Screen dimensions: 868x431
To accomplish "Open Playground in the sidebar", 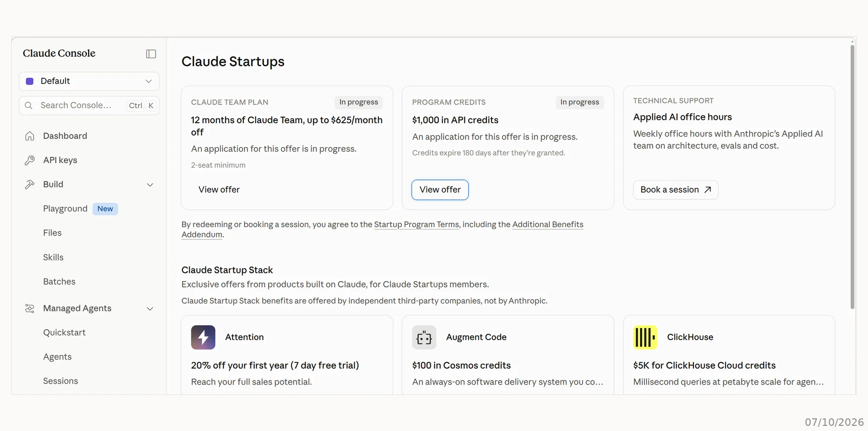I will [65, 208].
